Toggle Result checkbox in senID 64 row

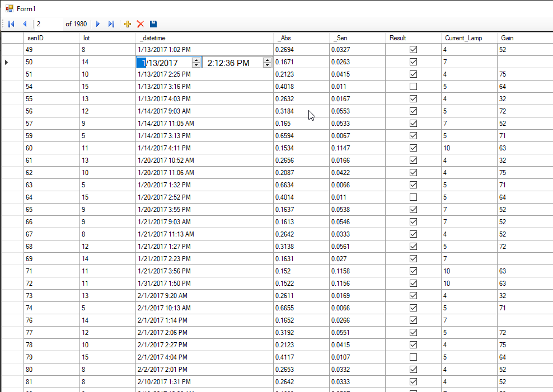coord(413,197)
